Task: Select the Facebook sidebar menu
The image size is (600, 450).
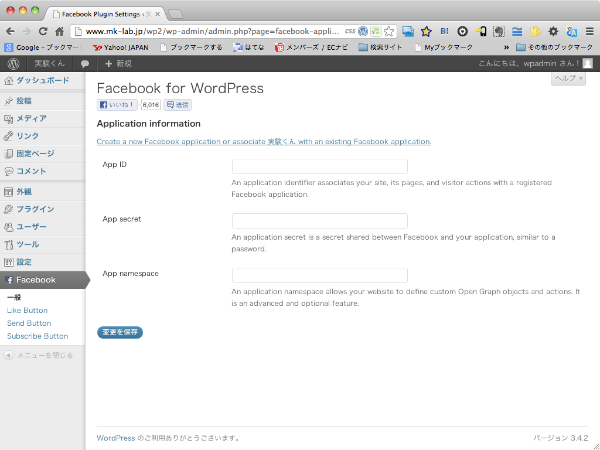Action: (x=42, y=280)
